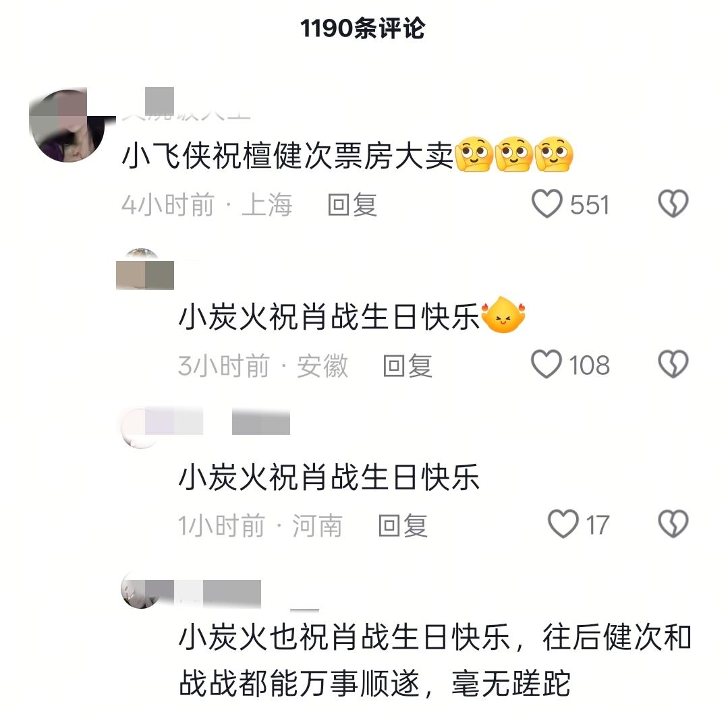Open avatar of the Henan commenter
Viewport: 728px width, 712px height.
(139, 428)
